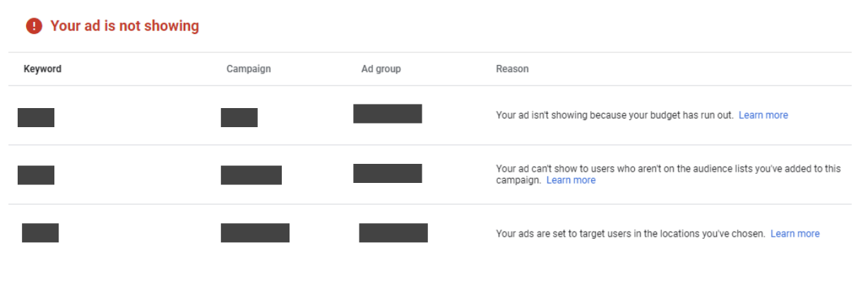The height and width of the screenshot is (291, 868).
Task: Select redacted campaign in budget run out row
Action: click(239, 117)
